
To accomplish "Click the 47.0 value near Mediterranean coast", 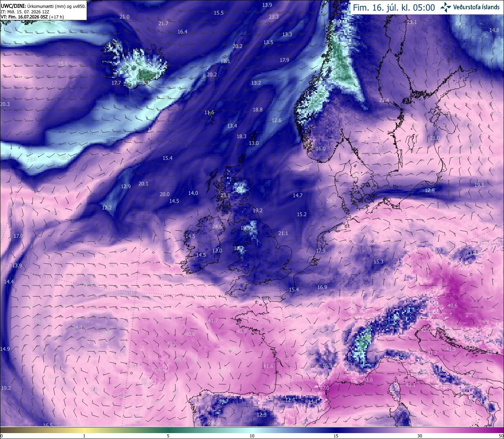I will 324,388.
